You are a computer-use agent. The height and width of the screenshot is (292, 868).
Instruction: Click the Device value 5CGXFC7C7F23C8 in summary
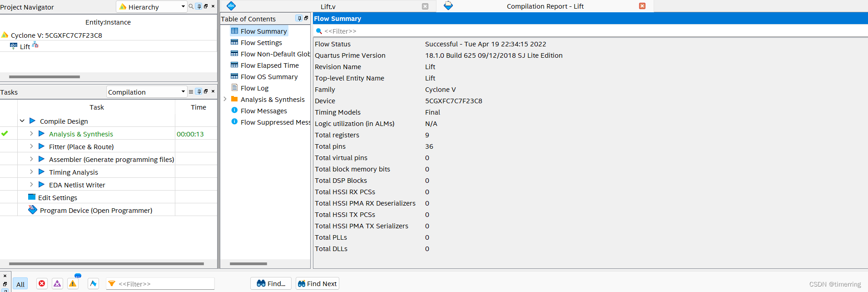[454, 101]
